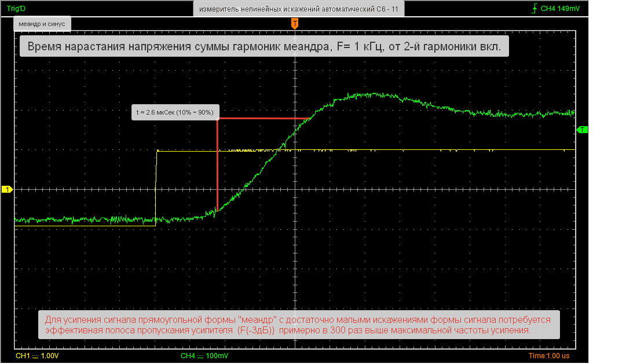The width and height of the screenshot is (626, 364).
Task: Click the orange trigger position marker T
Action: 295,24
